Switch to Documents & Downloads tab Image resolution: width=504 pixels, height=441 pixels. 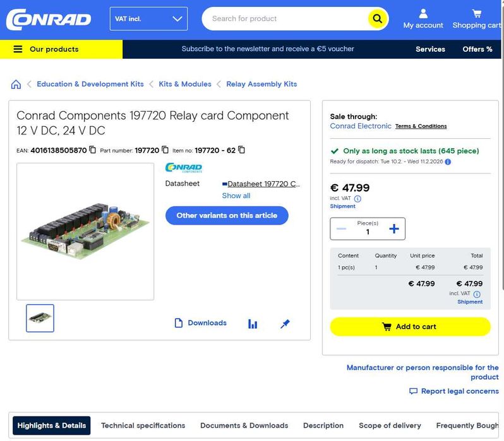(244, 426)
